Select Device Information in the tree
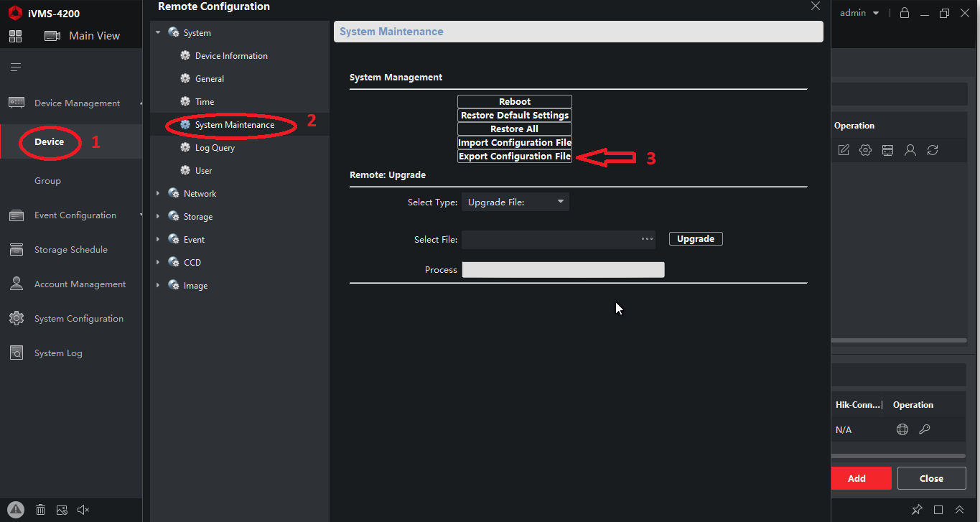The width and height of the screenshot is (980, 522). pyautogui.click(x=231, y=56)
